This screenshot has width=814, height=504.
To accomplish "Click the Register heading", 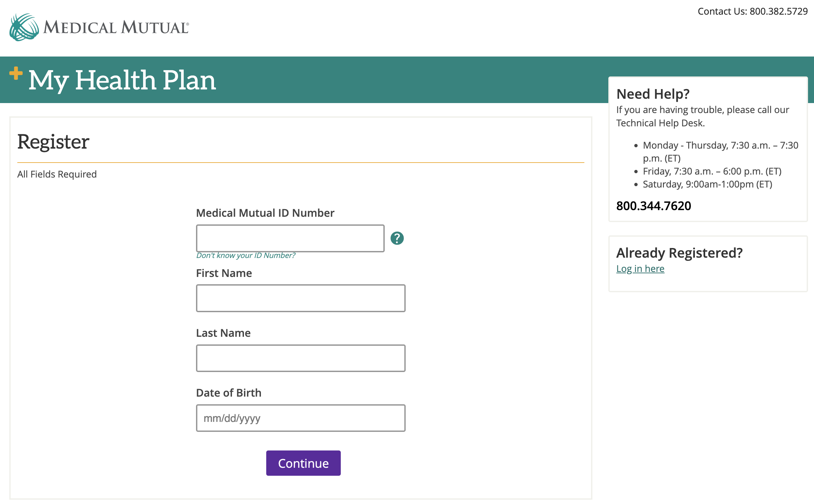I will coord(53,142).
